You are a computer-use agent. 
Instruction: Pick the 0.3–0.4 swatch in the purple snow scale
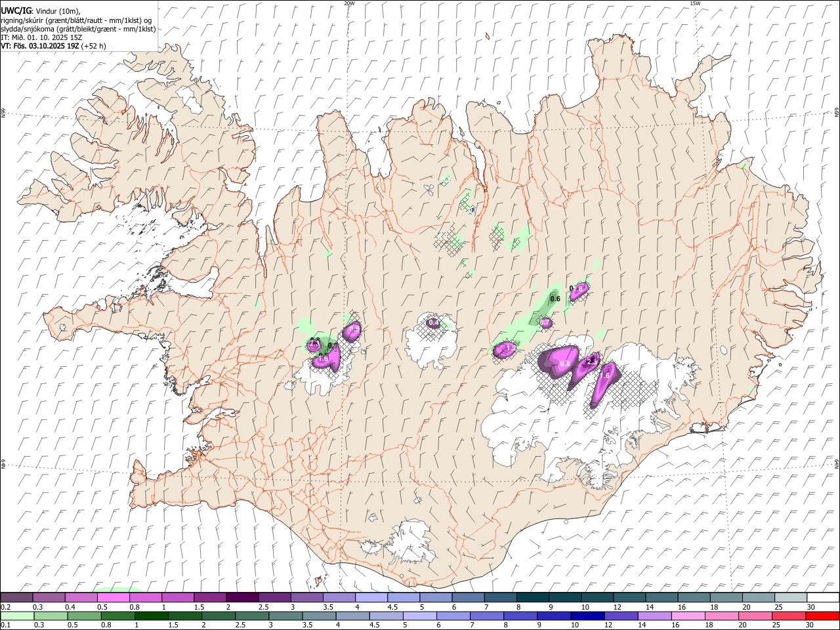[49, 597]
